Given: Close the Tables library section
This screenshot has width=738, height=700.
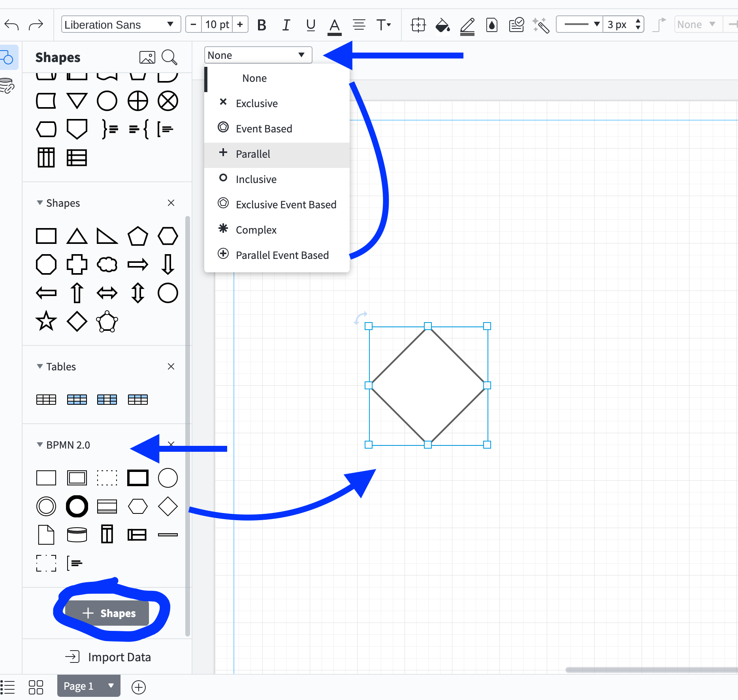Looking at the screenshot, I should [171, 366].
